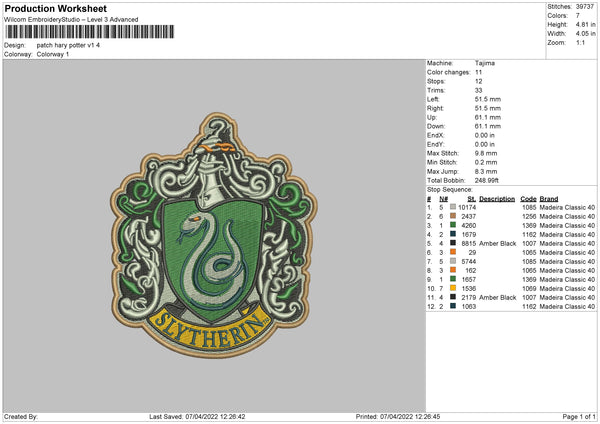Viewport: 600px width, 424px height.
Task: Click the barcode under the worksheet title
Action: (90, 32)
